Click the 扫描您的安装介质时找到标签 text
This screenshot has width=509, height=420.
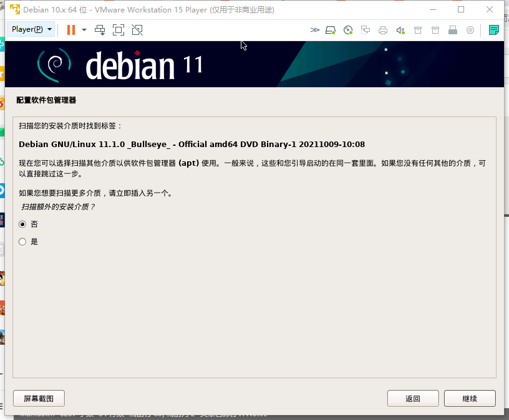[70, 126]
